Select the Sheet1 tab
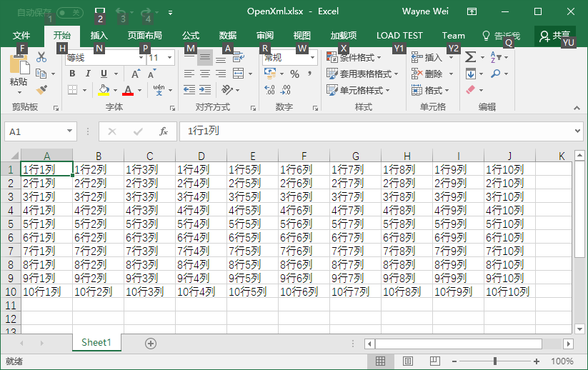This screenshot has height=370, width=588. 96,342
